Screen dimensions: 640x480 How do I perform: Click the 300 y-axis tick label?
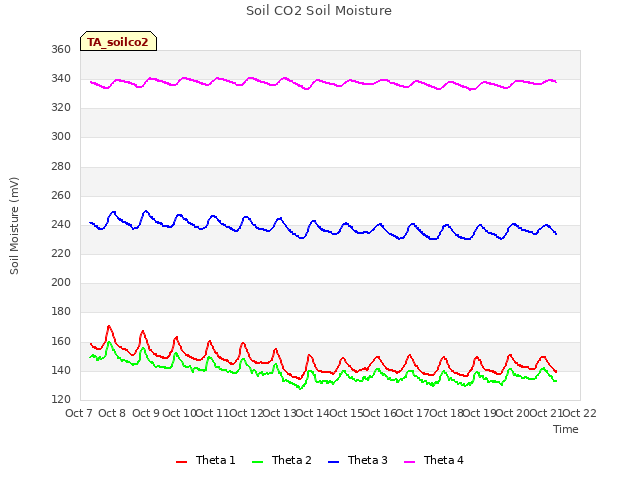[61, 136]
